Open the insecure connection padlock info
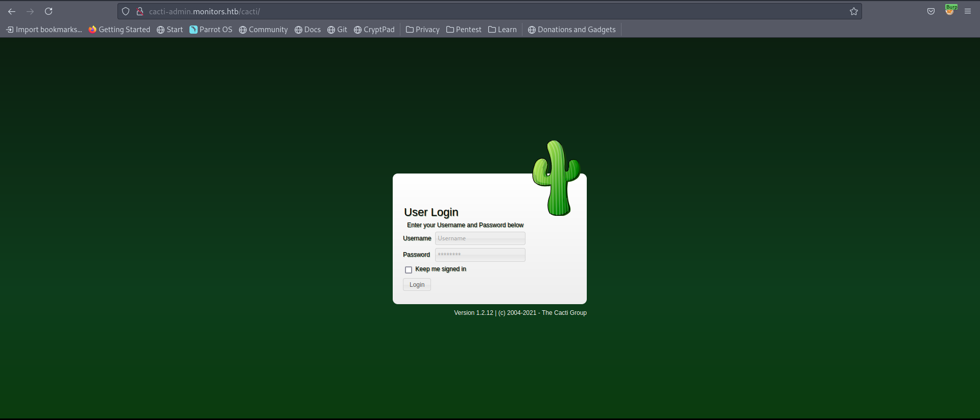This screenshot has height=420, width=980. pyautogui.click(x=139, y=11)
